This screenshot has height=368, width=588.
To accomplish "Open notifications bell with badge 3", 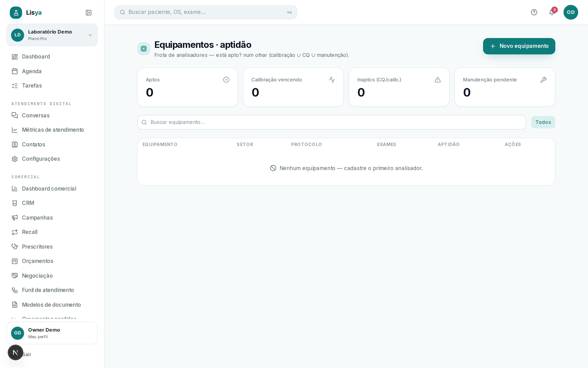I will pyautogui.click(x=552, y=12).
